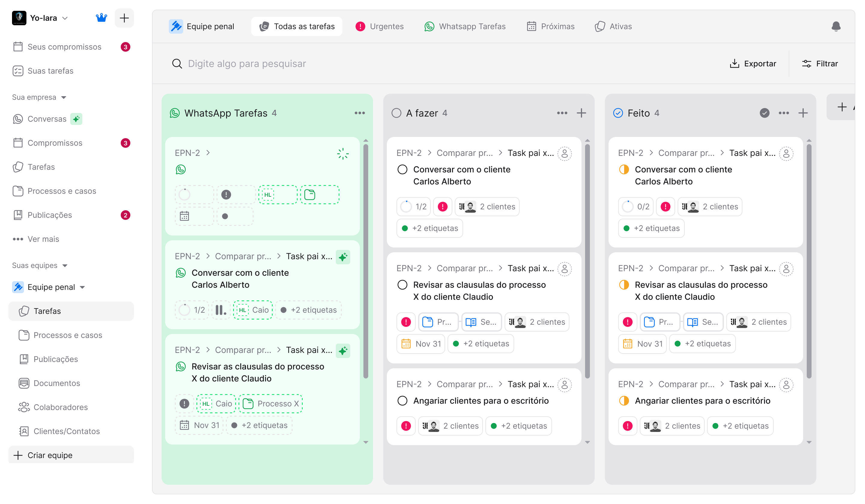Click assignee avatar on A fazer Conversar card
This screenshot has height=504, width=865.
pos(564,153)
